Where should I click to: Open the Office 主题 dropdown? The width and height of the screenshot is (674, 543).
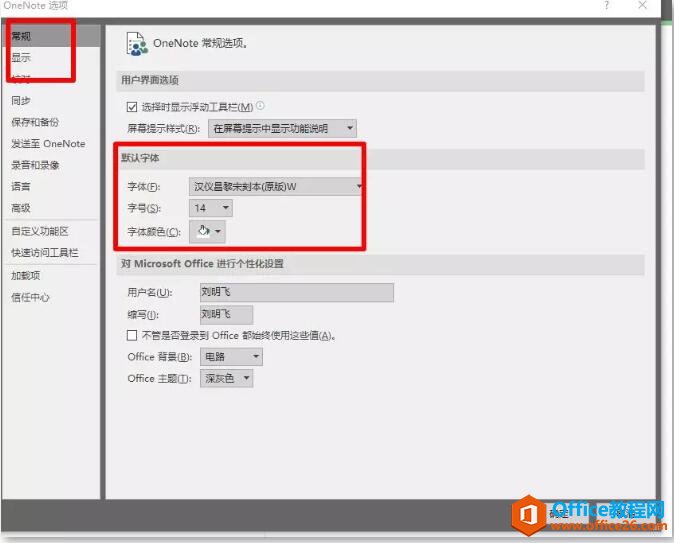pyautogui.click(x=227, y=378)
